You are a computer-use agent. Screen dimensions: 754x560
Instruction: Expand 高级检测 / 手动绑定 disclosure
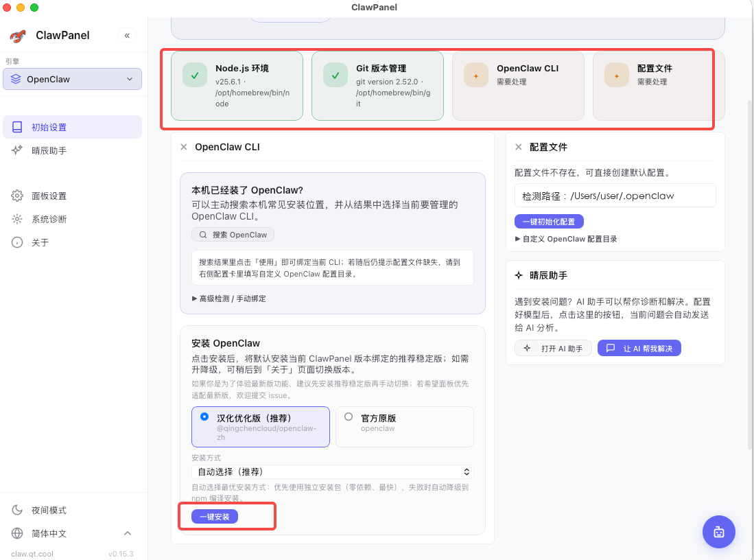point(229,299)
